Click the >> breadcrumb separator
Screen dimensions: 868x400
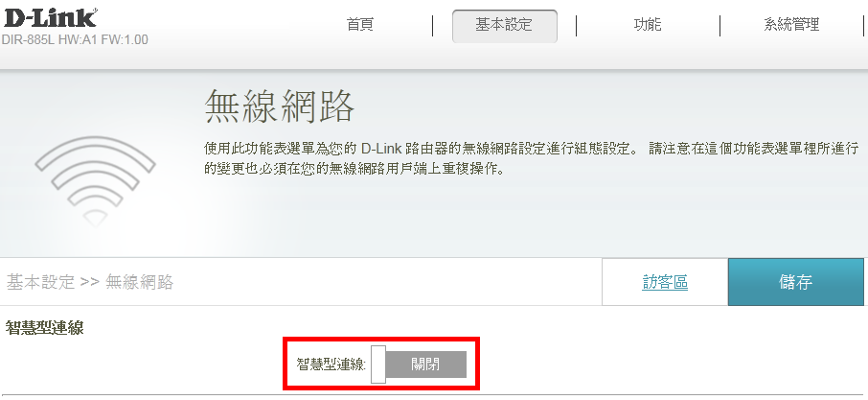[90, 282]
